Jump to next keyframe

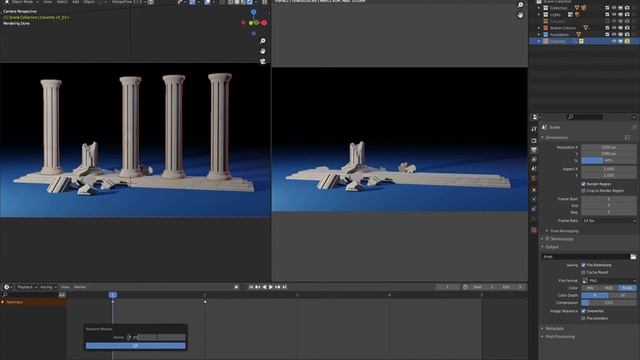[278, 287]
